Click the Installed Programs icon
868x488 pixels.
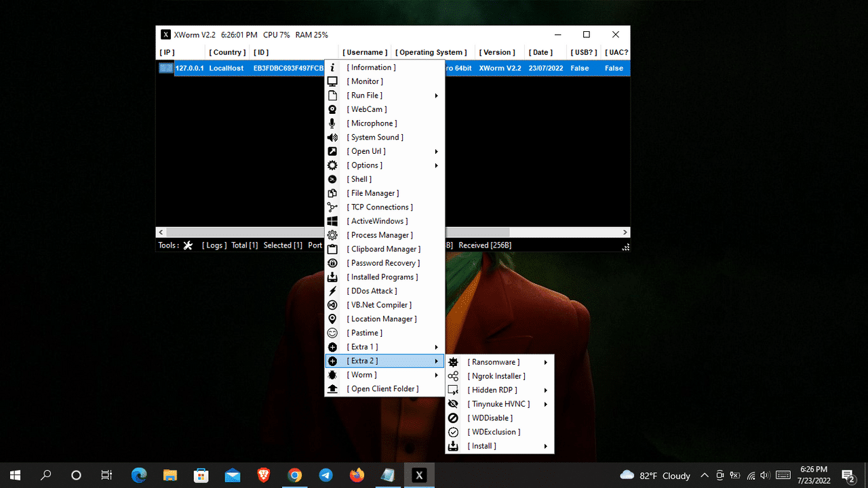click(332, 277)
